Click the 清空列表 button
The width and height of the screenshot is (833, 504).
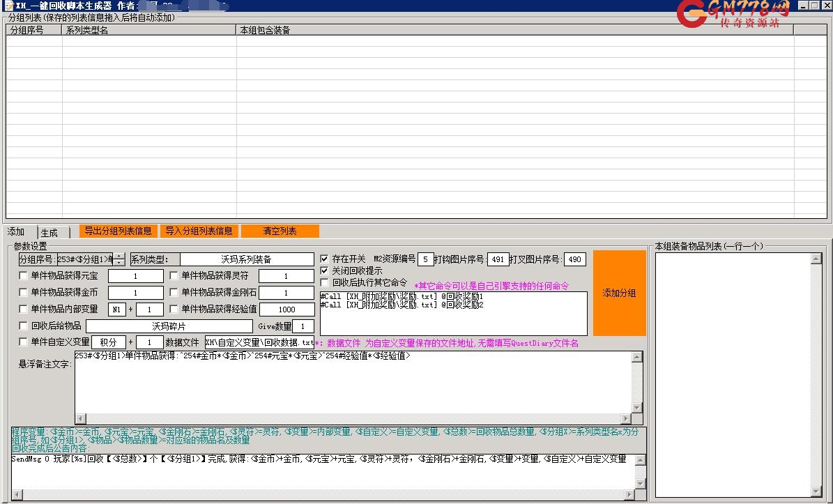(280, 231)
